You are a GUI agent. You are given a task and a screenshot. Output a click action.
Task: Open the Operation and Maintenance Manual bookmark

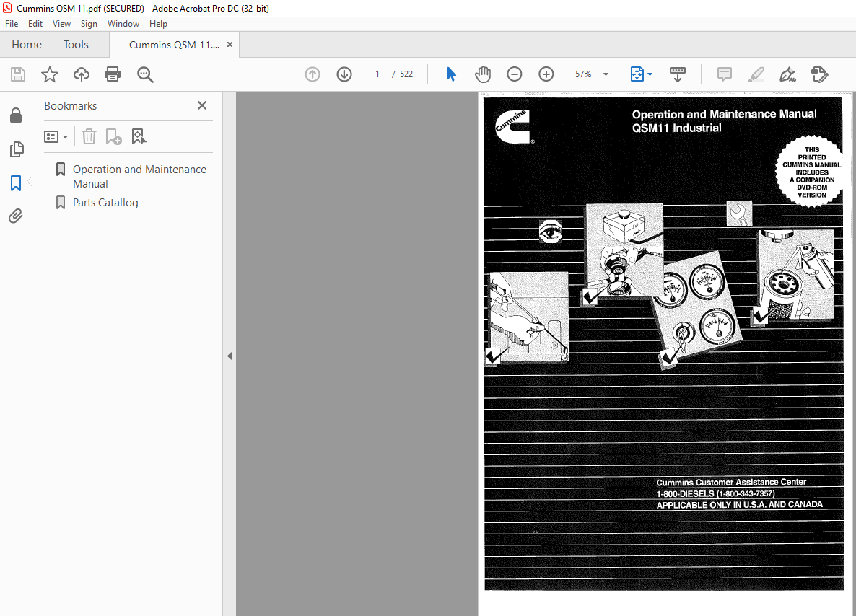[139, 176]
